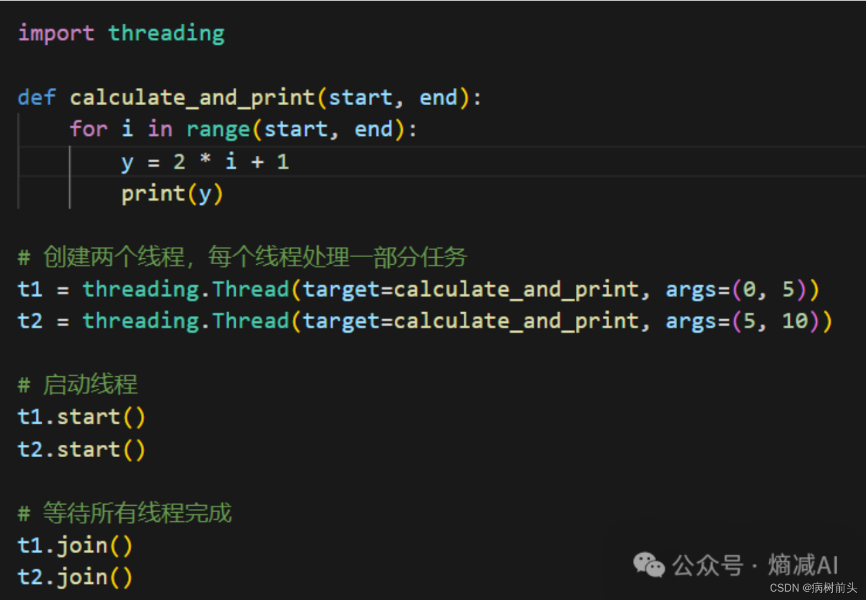This screenshot has width=868, height=600.
Task: Click the 'def' keyword
Action: [x=37, y=97]
